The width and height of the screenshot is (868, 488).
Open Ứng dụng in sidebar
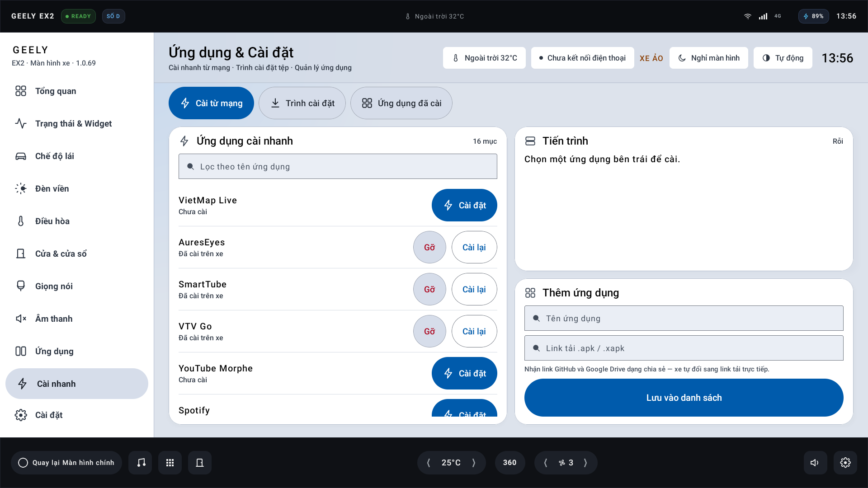[77, 351]
